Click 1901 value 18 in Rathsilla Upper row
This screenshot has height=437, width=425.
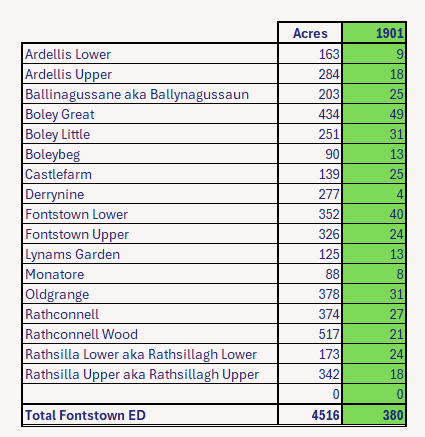point(374,374)
